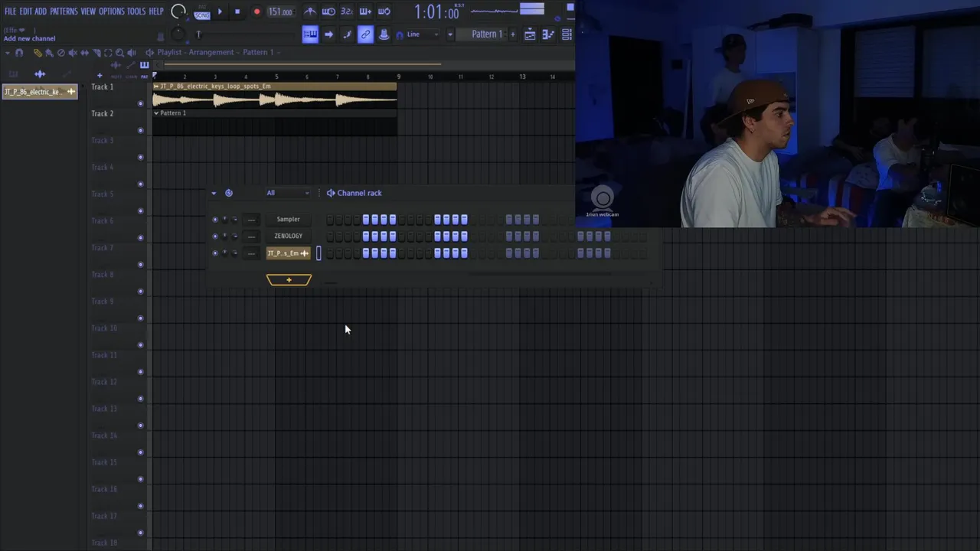This screenshot has width=980, height=551.
Task: Add a new pattern with plus button
Action: (x=513, y=34)
